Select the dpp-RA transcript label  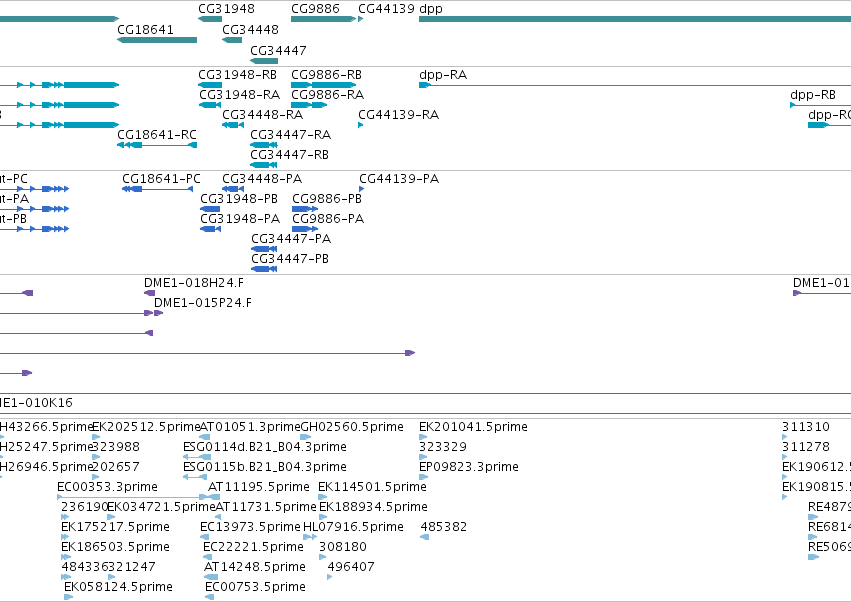(443, 74)
